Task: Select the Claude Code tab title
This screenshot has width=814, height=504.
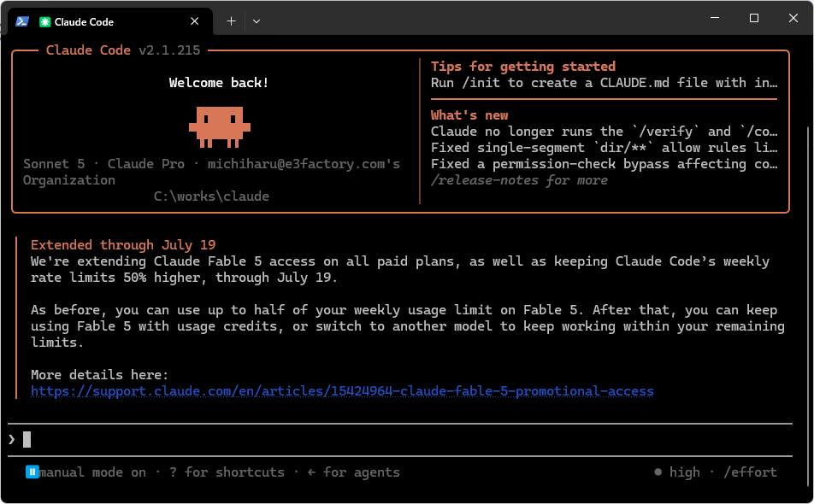Action: coord(84,21)
